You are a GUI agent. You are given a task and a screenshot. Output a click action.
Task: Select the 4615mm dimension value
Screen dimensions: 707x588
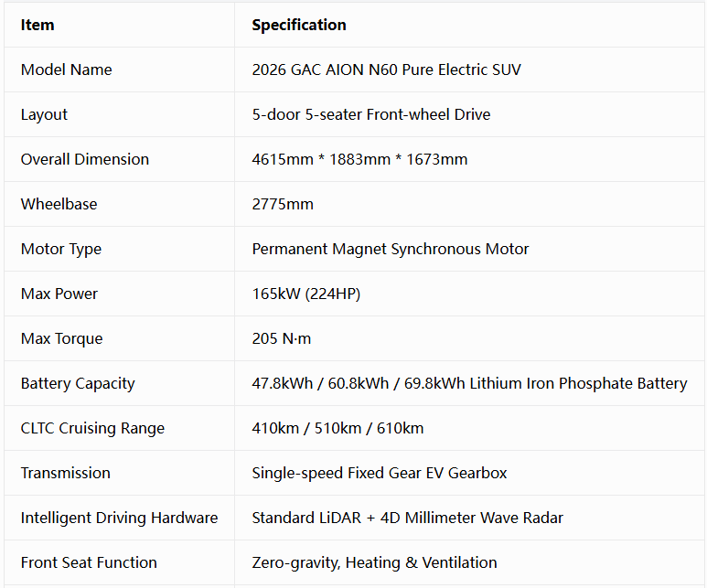(283, 159)
